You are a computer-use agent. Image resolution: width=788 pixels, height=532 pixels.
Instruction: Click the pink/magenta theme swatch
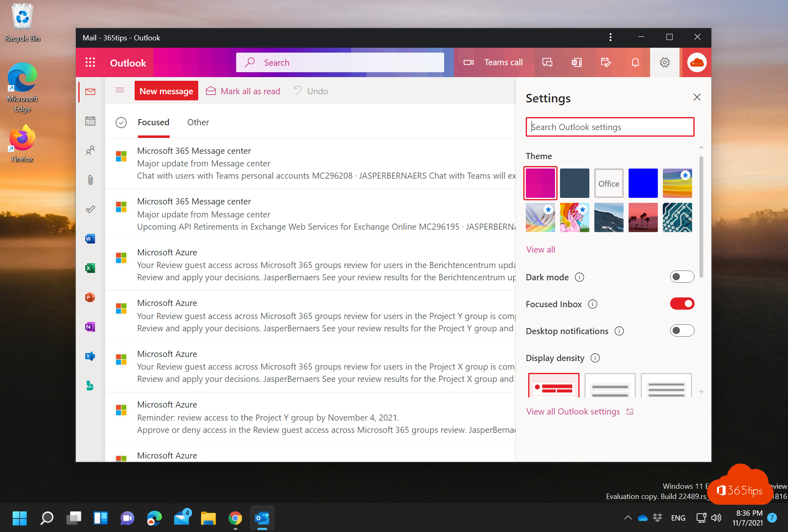540,182
